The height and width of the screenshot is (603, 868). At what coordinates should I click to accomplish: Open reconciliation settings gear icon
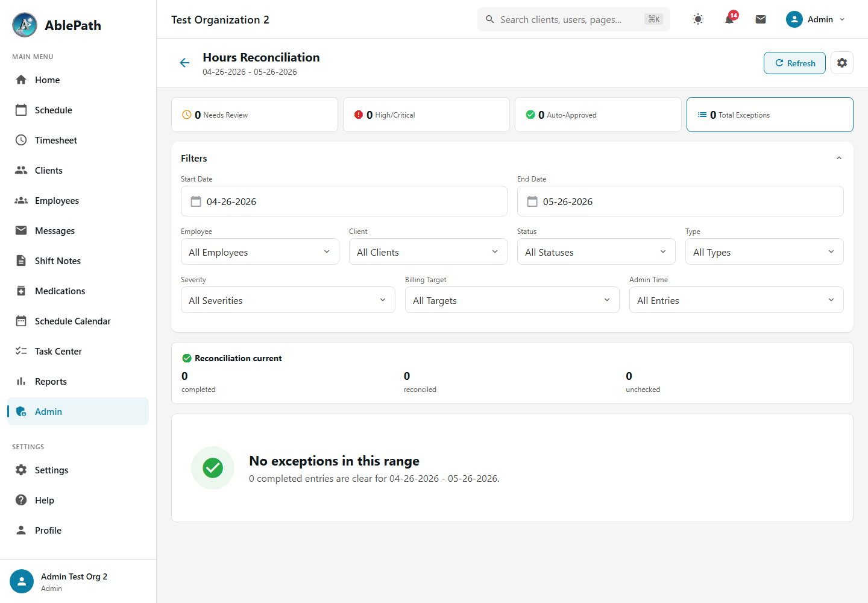pos(842,63)
